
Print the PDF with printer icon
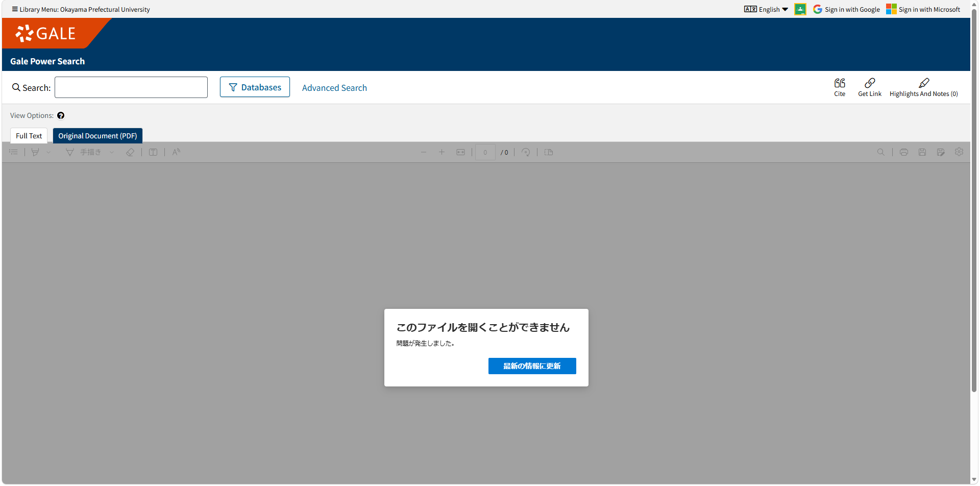coord(904,152)
